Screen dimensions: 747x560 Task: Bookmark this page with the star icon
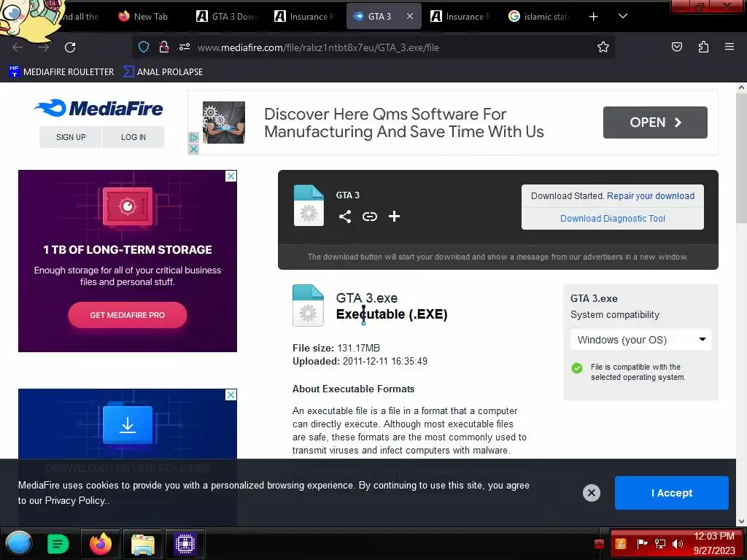pos(603,47)
